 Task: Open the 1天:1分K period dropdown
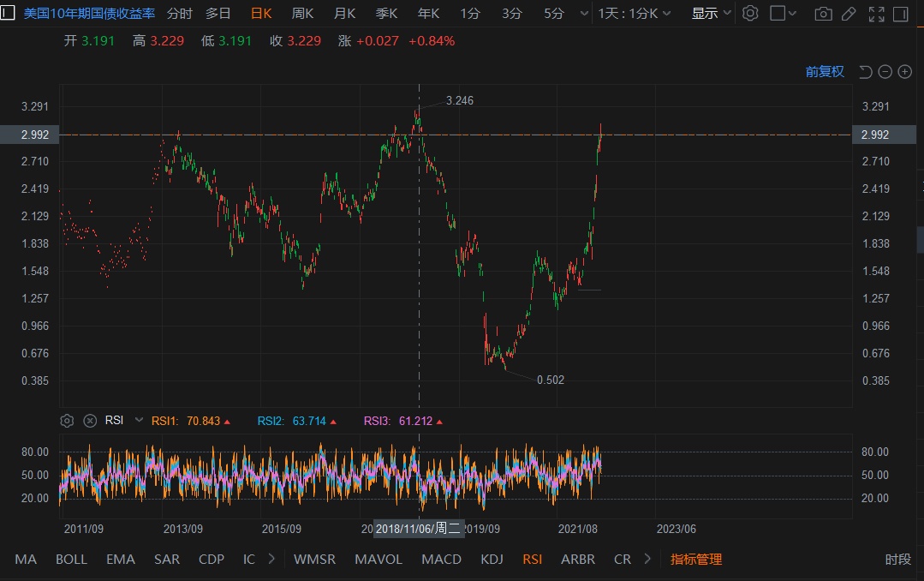(634, 14)
